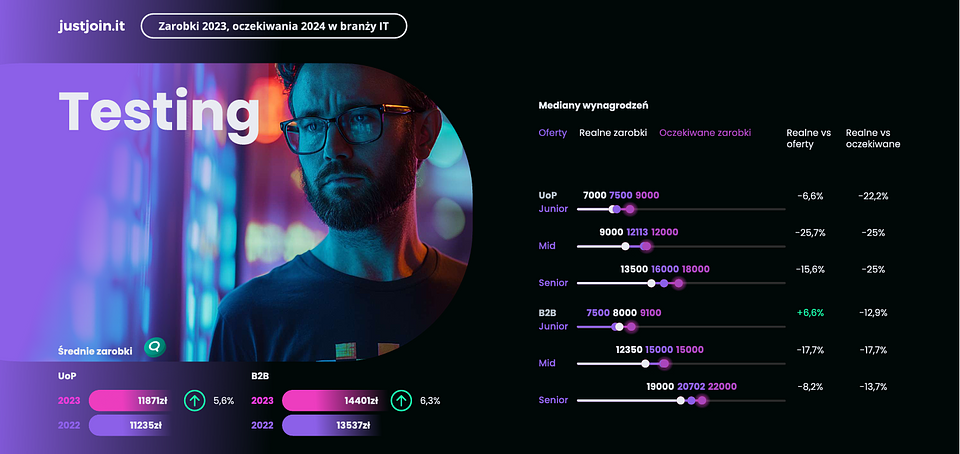
Task: Click the large Testing heading
Action: click(x=159, y=111)
